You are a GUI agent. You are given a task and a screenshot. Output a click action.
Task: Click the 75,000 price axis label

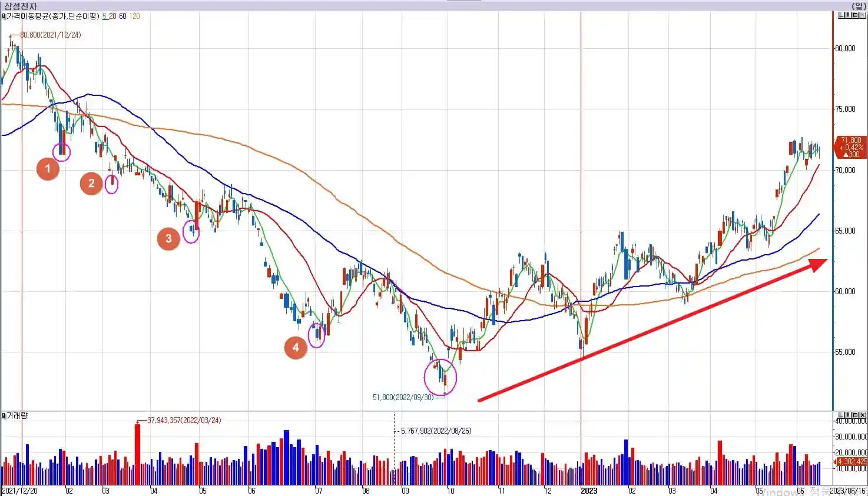click(x=845, y=109)
